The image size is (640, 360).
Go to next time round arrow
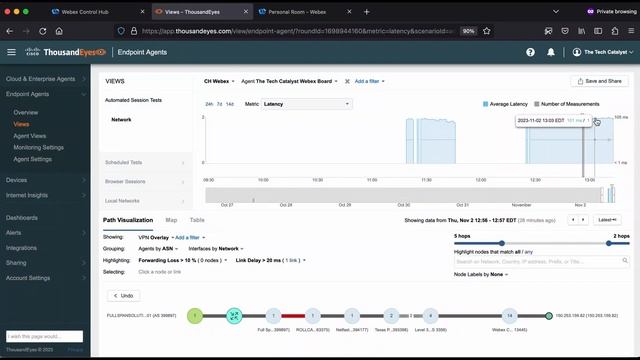[583, 220]
